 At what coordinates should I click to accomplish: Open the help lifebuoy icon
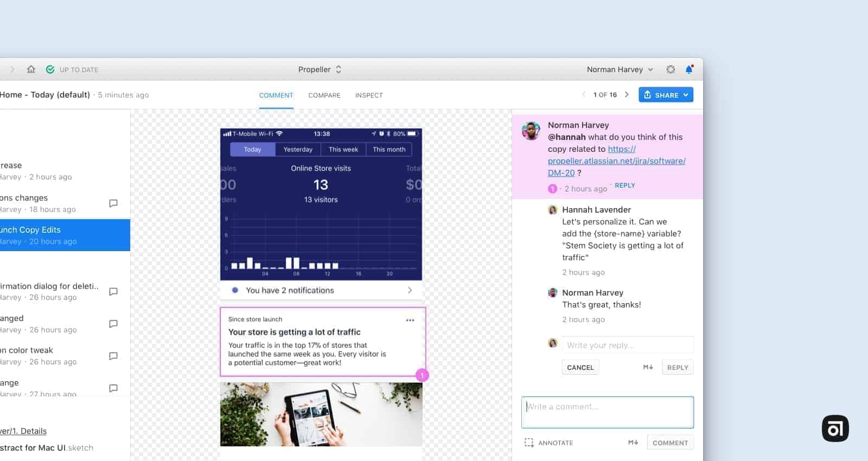point(671,69)
